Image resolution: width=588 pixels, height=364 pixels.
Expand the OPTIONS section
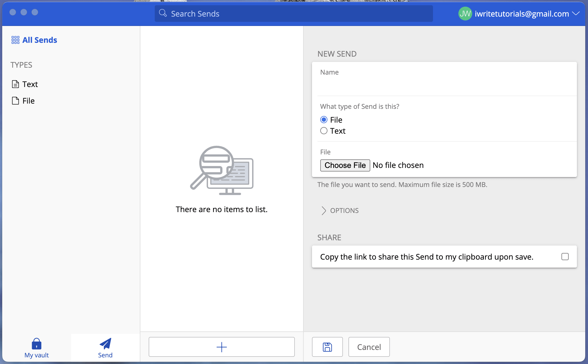[x=344, y=210]
